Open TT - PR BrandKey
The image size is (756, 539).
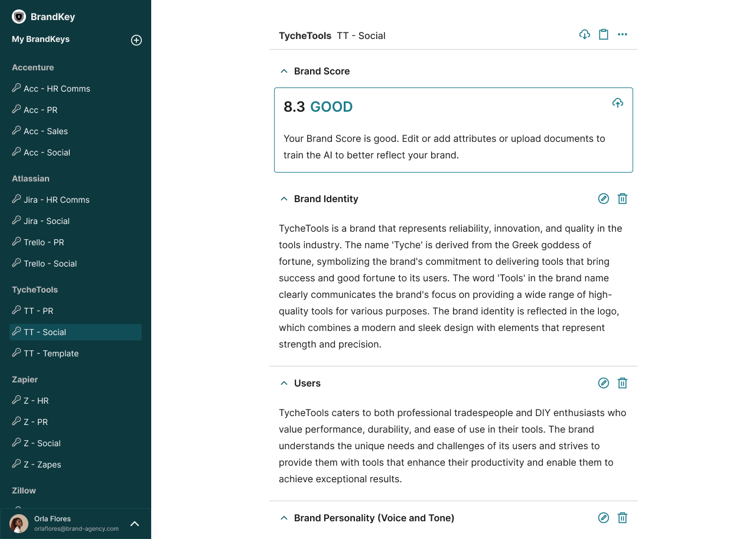pyautogui.click(x=76, y=311)
